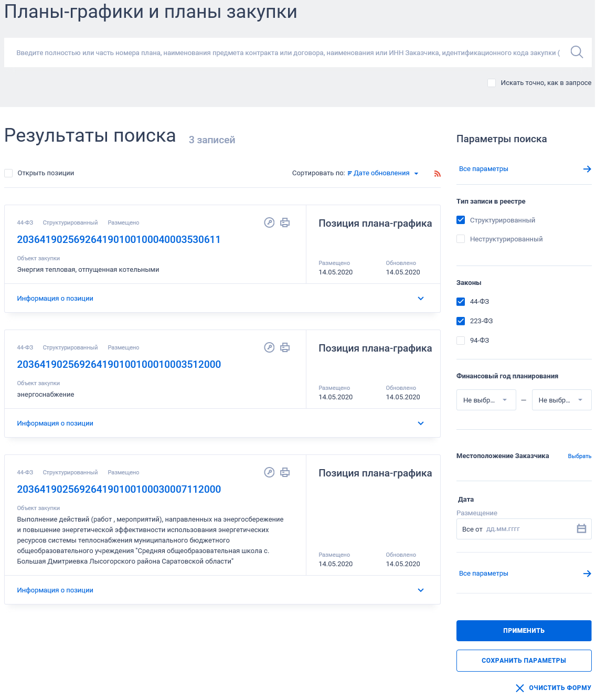Click signature icon for plan ending 3512000
This screenshot has width=596, height=700.
click(x=269, y=347)
